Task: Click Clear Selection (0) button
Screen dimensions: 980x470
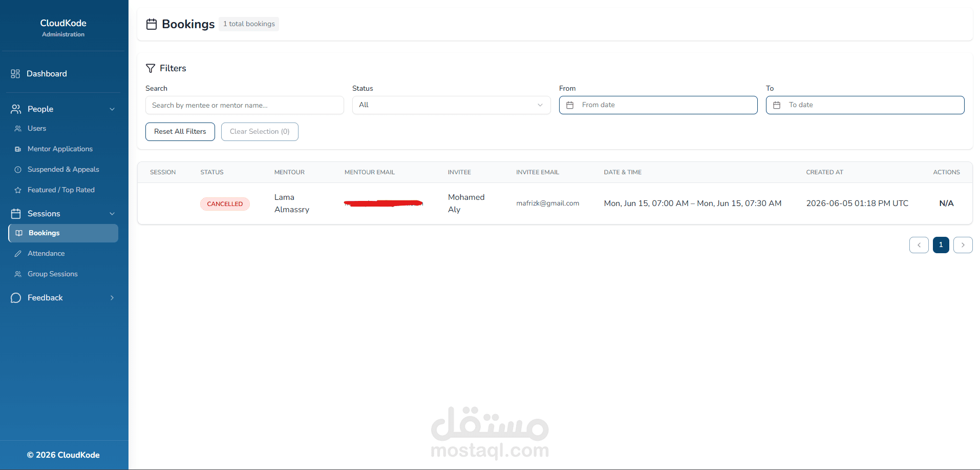Action: pyautogui.click(x=260, y=132)
